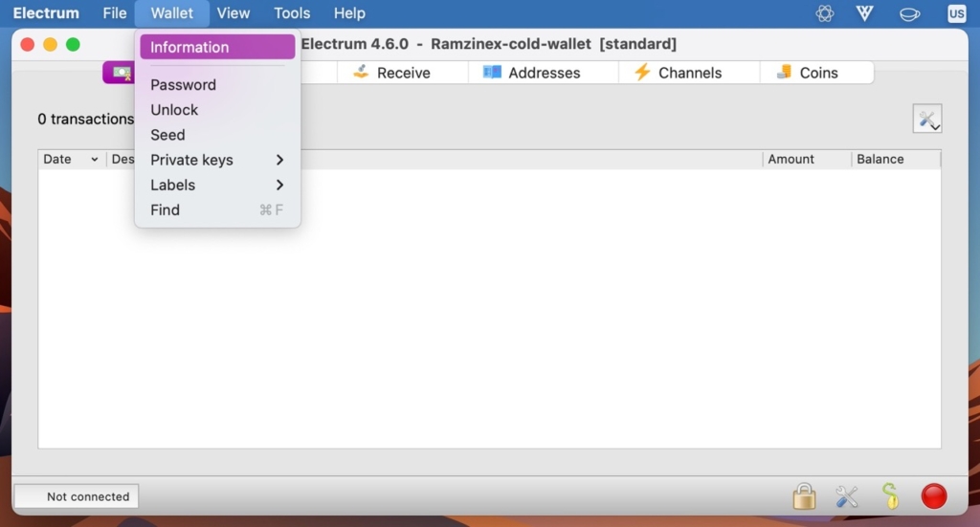
Task: Open the V-shaped menu bar extra icon
Action: [x=864, y=13]
